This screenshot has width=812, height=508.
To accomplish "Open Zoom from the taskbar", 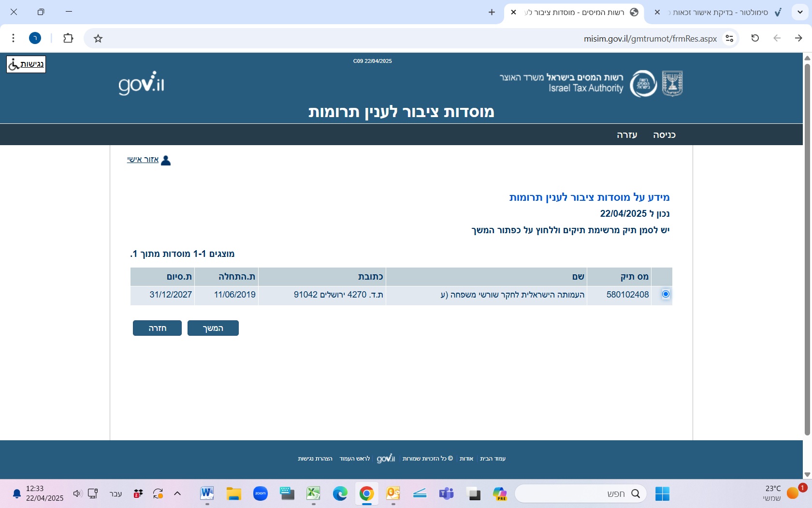I will point(261,493).
